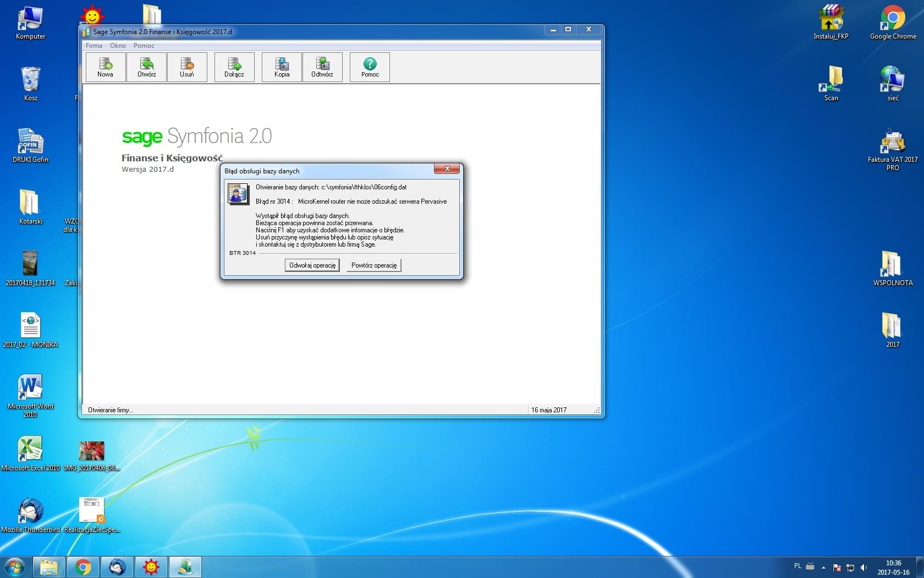
Task: Select the sieć network shortcut
Action: [893, 84]
